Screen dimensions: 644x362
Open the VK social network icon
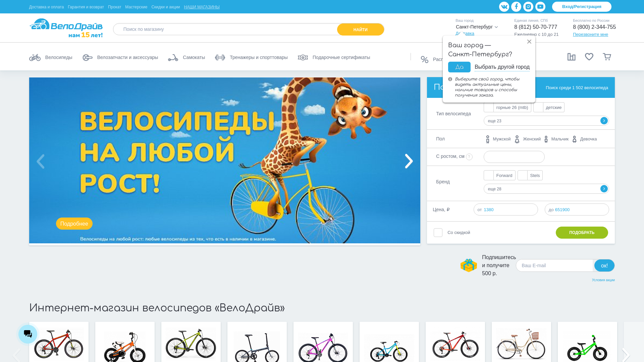[504, 7]
